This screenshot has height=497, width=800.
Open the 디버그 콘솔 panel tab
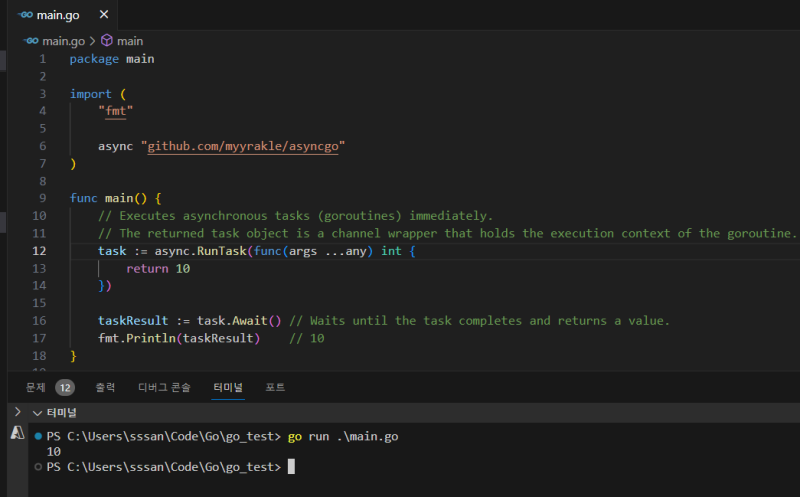[x=164, y=387]
